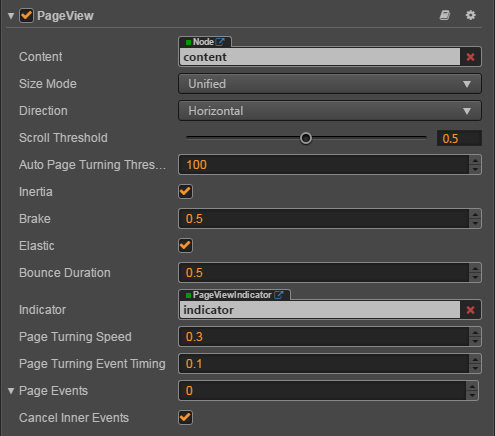Toggle the Cancel Inner Events checkbox

click(185, 418)
